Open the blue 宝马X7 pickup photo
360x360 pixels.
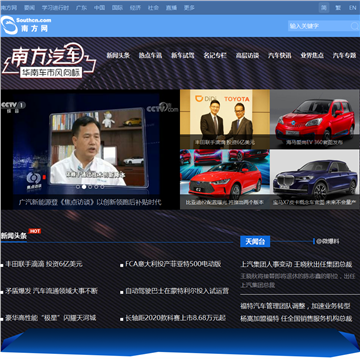tap(315, 179)
